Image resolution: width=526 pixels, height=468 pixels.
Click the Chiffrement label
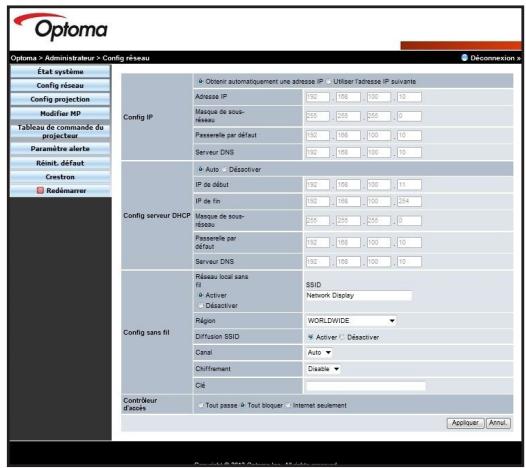(x=213, y=369)
